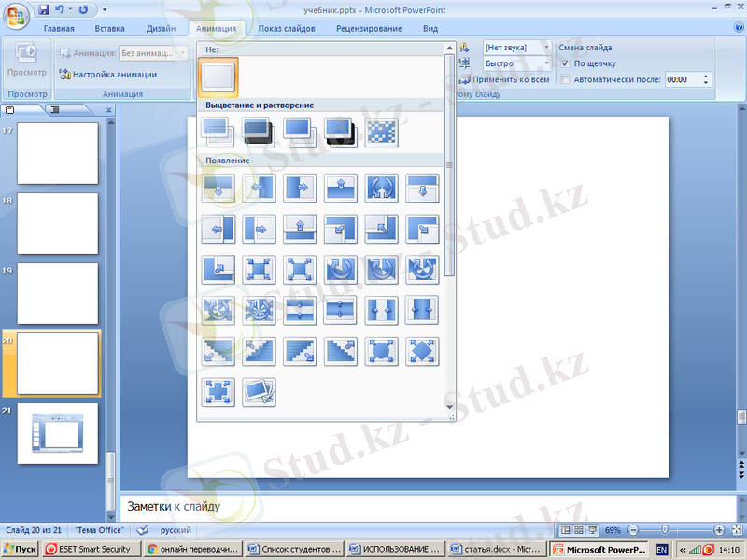Screen dimensions: 747x560
Task: Switch to статья.docx taskbar item
Action: (x=497, y=550)
